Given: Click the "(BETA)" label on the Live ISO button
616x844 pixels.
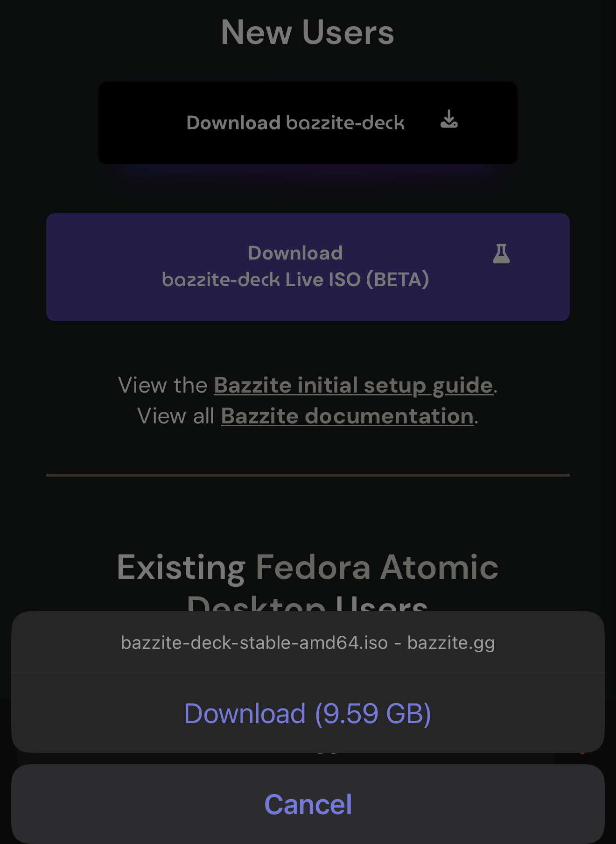Looking at the screenshot, I should [x=397, y=280].
